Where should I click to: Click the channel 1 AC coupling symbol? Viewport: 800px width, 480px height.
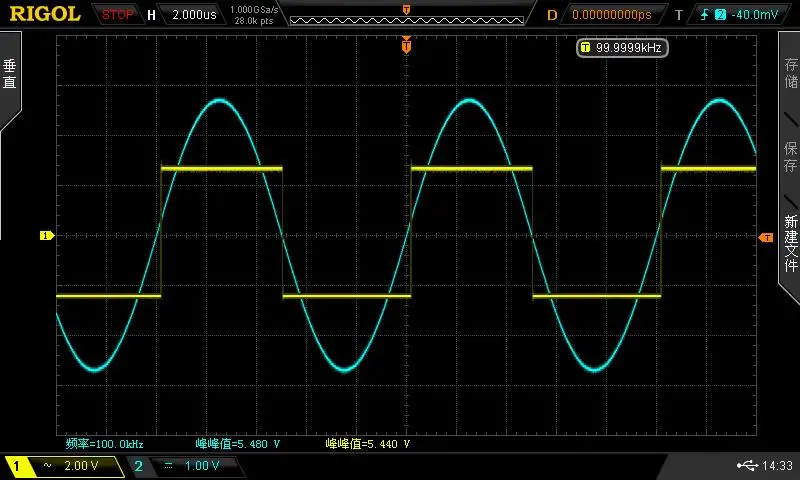click(47, 465)
